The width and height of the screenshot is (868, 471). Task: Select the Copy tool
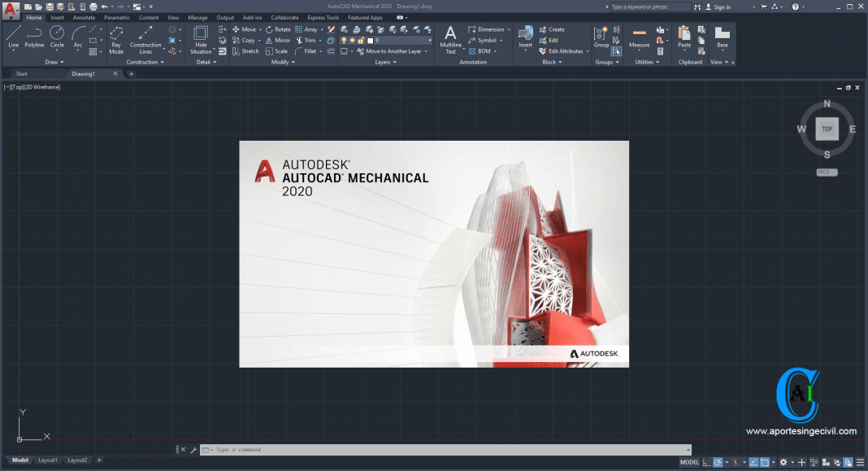(244, 41)
